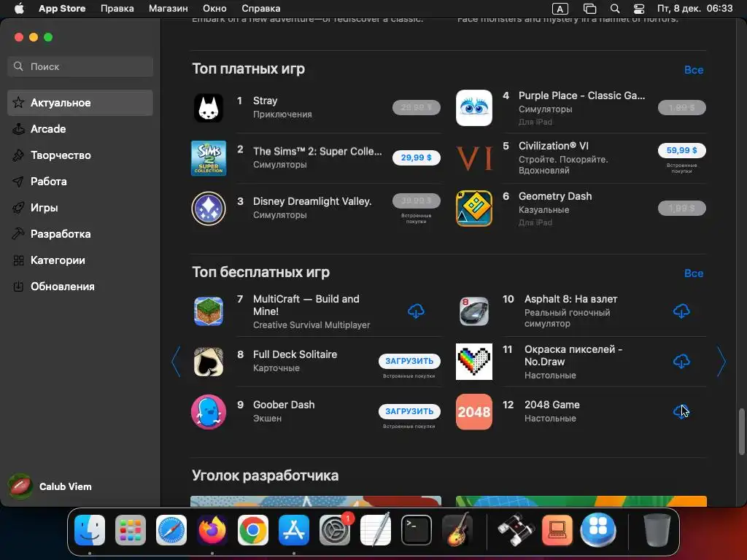Open GarageBand from the Dock
This screenshot has width=747, height=560.
(x=457, y=529)
